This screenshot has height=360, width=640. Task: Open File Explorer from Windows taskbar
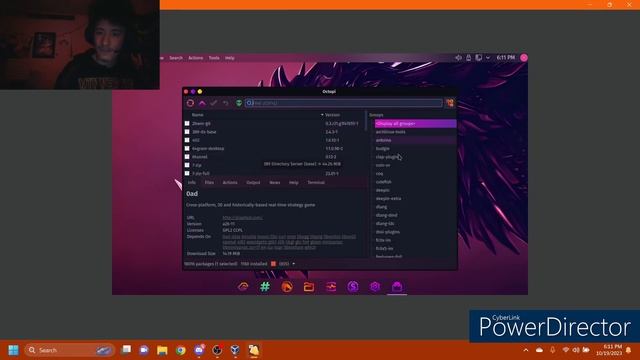click(162, 350)
